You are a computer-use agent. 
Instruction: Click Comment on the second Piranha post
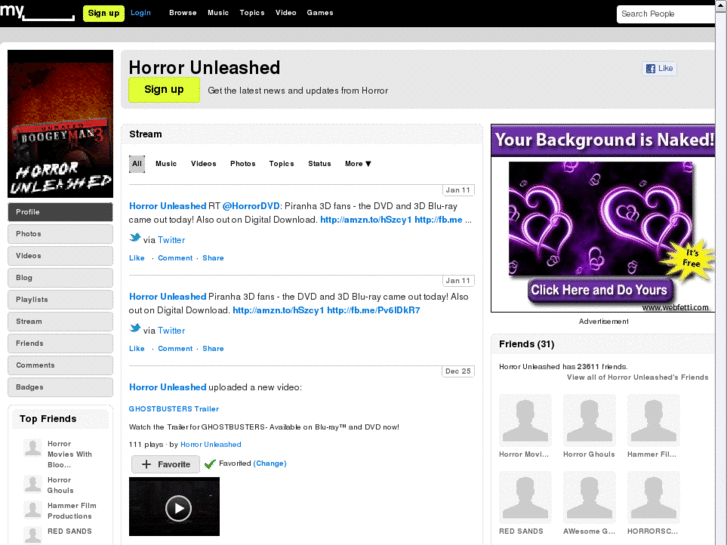pos(175,348)
